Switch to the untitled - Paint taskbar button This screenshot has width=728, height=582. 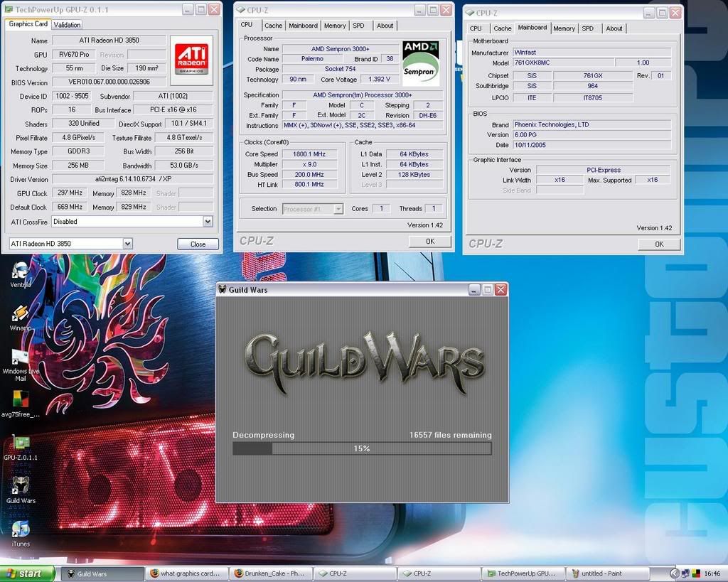click(x=607, y=573)
